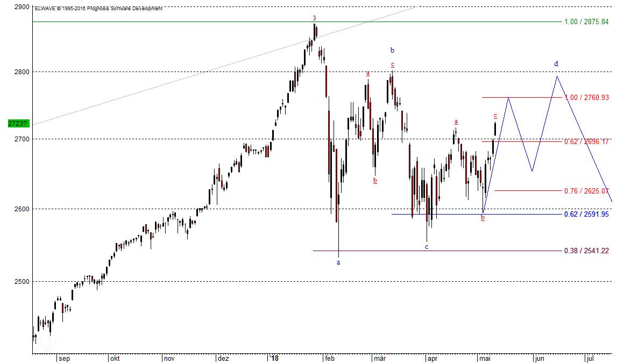Click the 2700 price axis label
This screenshot has height=364, width=617.
pyautogui.click(x=22, y=139)
